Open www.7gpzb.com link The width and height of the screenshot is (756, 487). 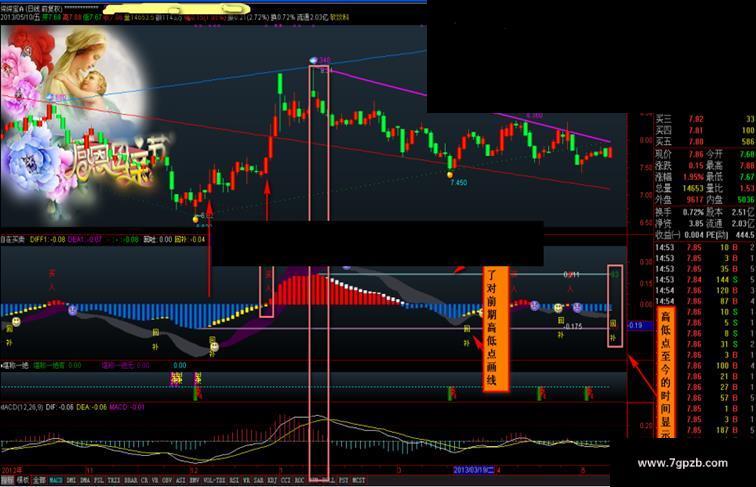click(682, 463)
